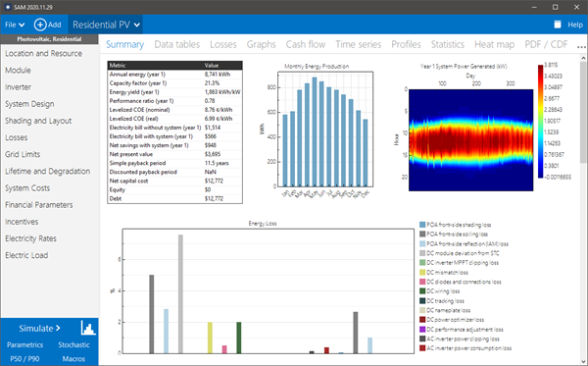This screenshot has height=366, width=588.
Task: Click the Value column header
Action: coord(222,66)
